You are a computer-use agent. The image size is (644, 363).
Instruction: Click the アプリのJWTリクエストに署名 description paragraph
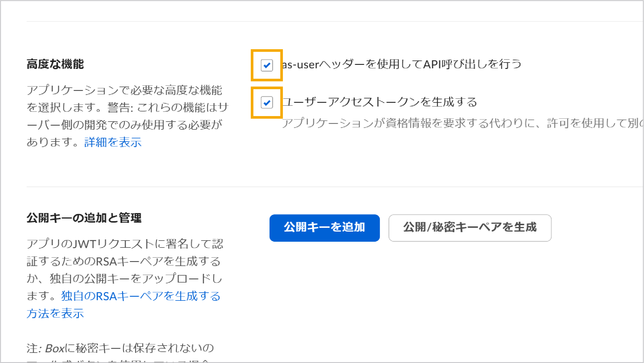pyautogui.click(x=125, y=278)
